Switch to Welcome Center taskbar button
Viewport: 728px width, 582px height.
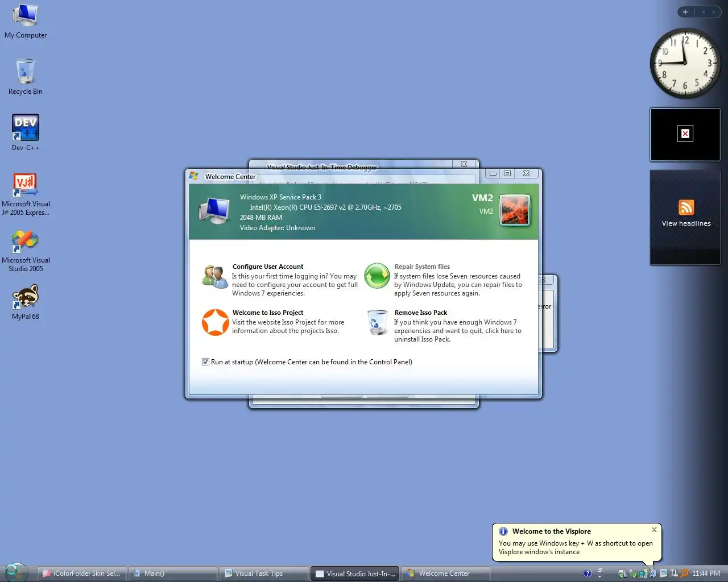coord(446,573)
